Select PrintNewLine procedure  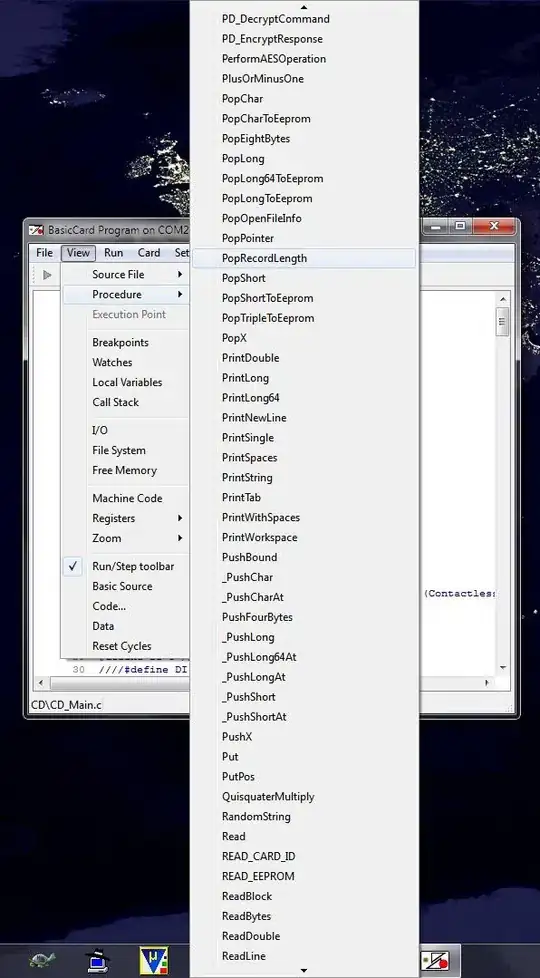pos(304,418)
